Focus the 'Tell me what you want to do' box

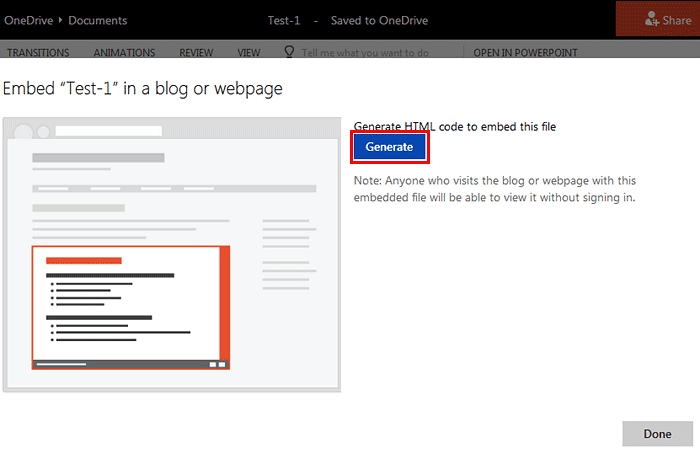(365, 52)
